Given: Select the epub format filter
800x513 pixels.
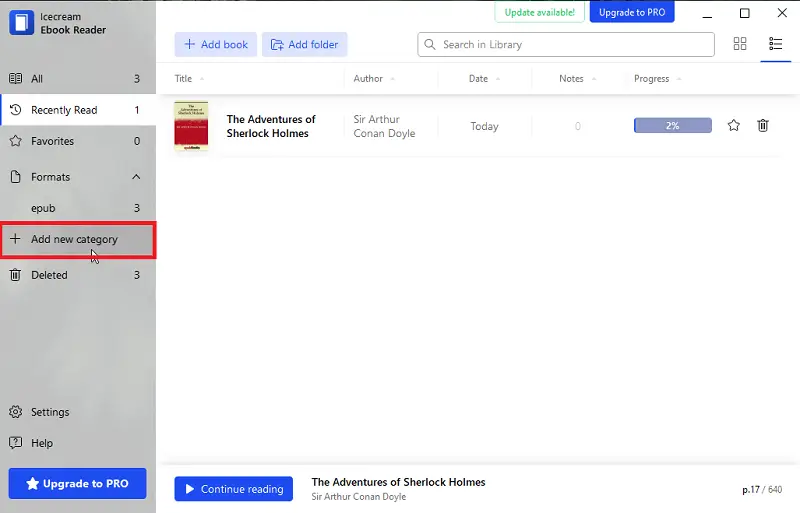Looking at the screenshot, I should coord(78,208).
